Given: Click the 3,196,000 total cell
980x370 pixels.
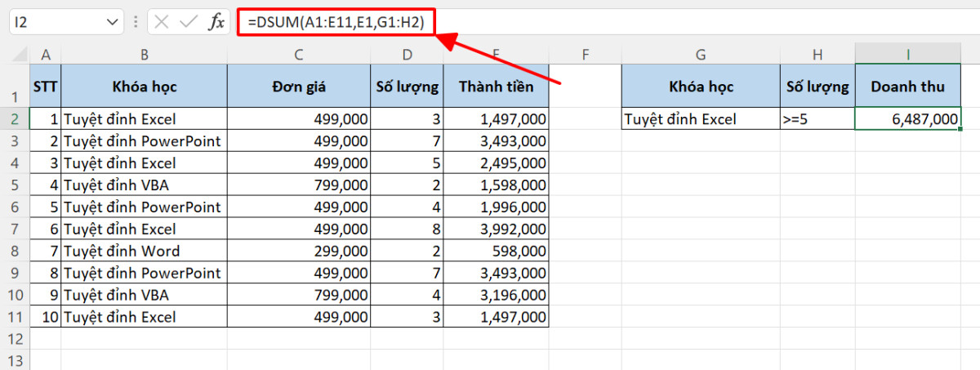Looking at the screenshot, I should [497, 295].
